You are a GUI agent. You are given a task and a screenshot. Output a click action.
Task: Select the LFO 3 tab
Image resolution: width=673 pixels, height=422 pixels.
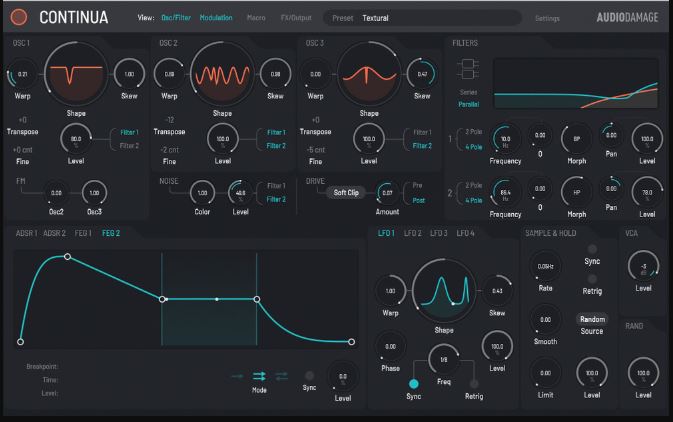[x=439, y=233]
